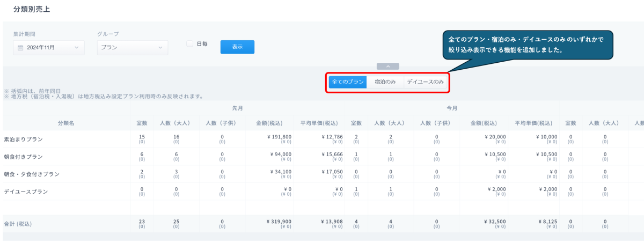Viewport: 644px width, 243px height.
Task: Open the グループ プラン dropdown
Action: (133, 48)
